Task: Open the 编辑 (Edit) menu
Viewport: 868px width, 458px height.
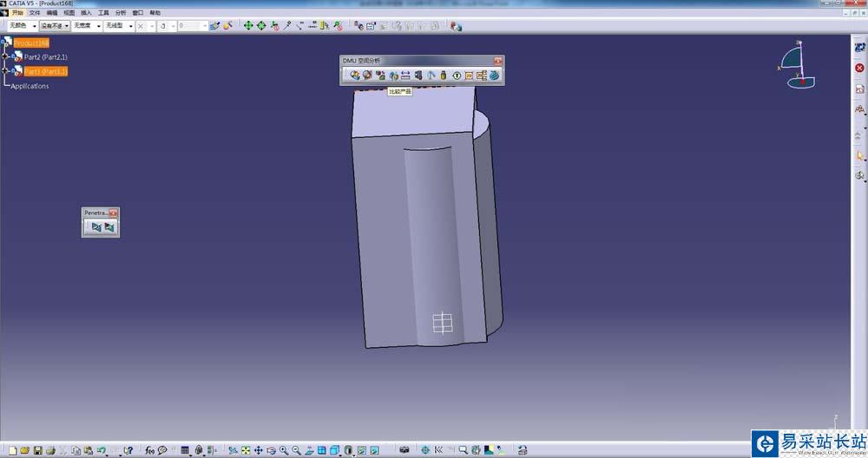Action: (51, 12)
